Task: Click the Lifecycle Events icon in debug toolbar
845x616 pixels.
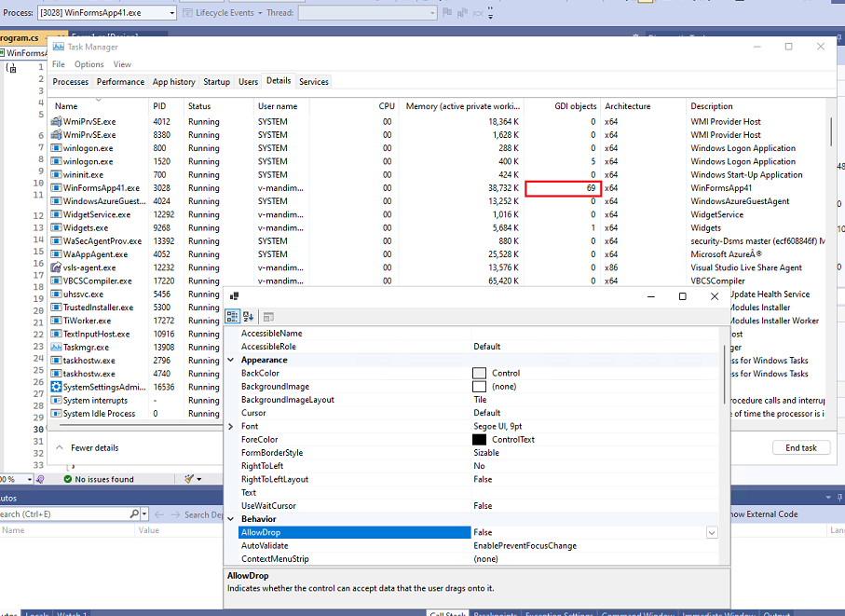Action: tap(188, 12)
